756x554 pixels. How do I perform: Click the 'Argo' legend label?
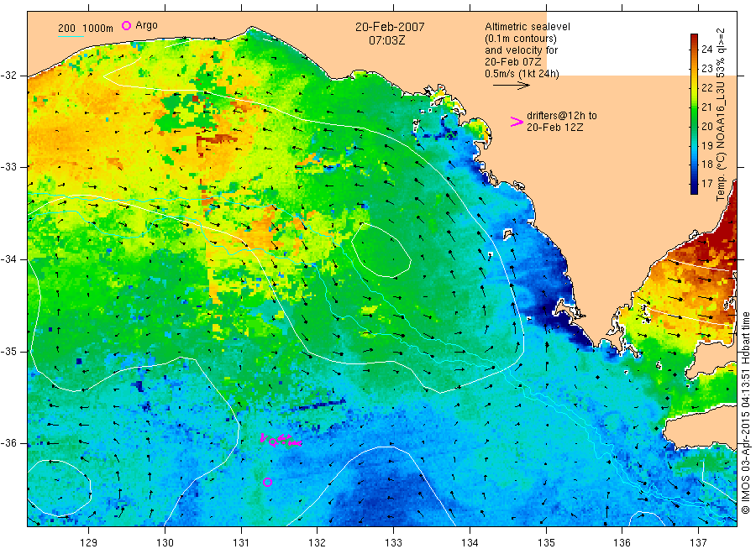tap(146, 25)
